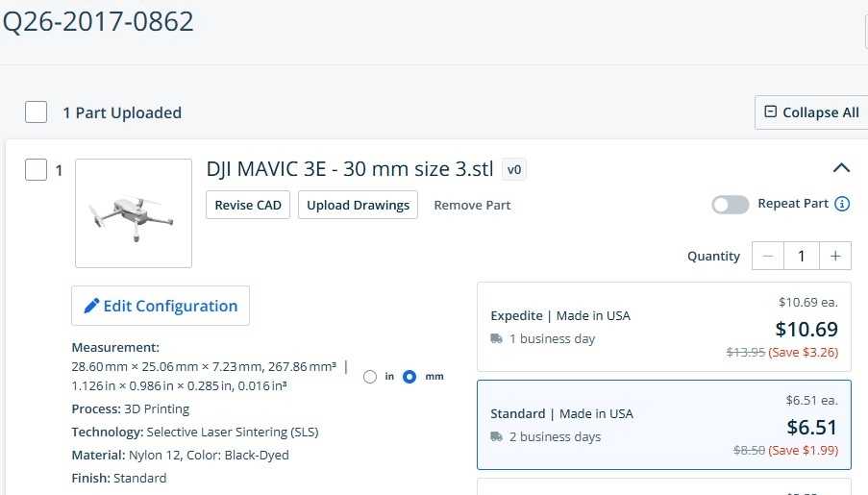Choose the Standard 2 business days option

(x=664, y=425)
